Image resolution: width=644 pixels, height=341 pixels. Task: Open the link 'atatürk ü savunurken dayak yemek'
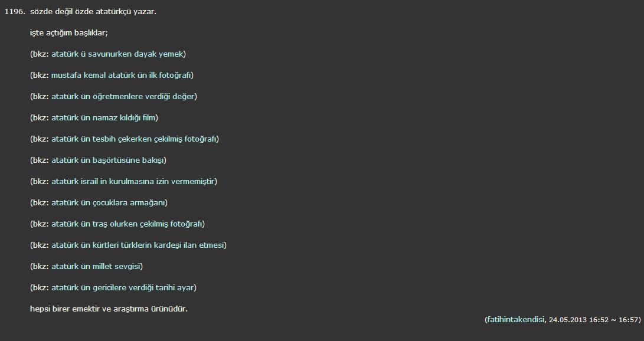tap(118, 54)
